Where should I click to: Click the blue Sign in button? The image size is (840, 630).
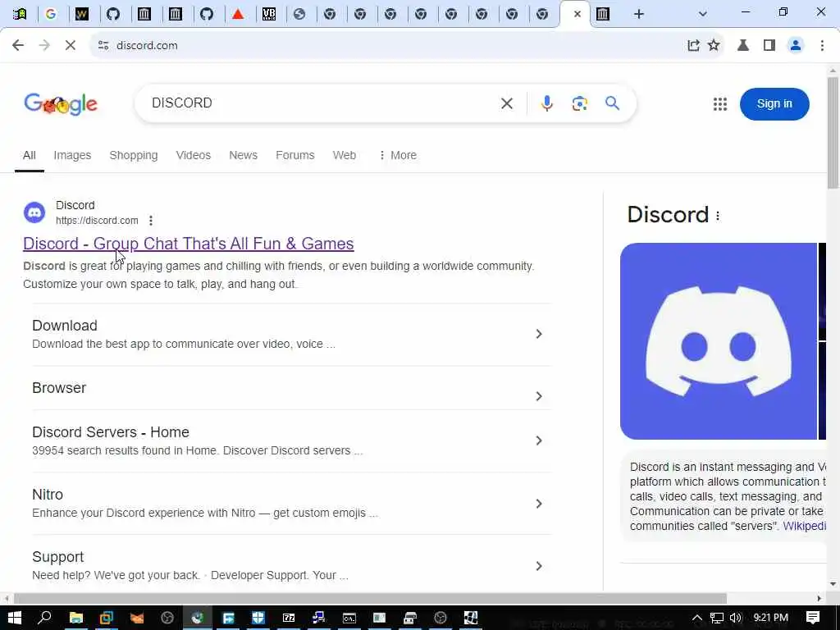click(774, 104)
